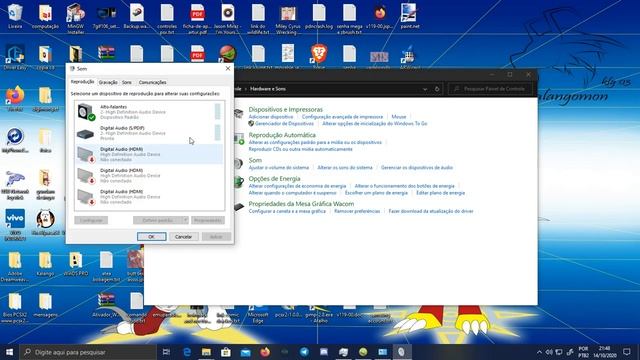
Task: Open Task View on the taskbar
Action: tap(166, 352)
